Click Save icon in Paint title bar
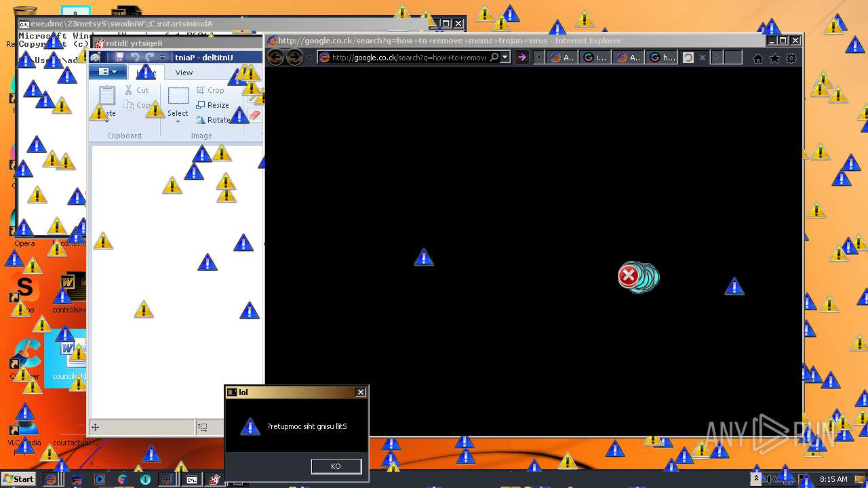The height and width of the screenshot is (488, 868). [120, 58]
